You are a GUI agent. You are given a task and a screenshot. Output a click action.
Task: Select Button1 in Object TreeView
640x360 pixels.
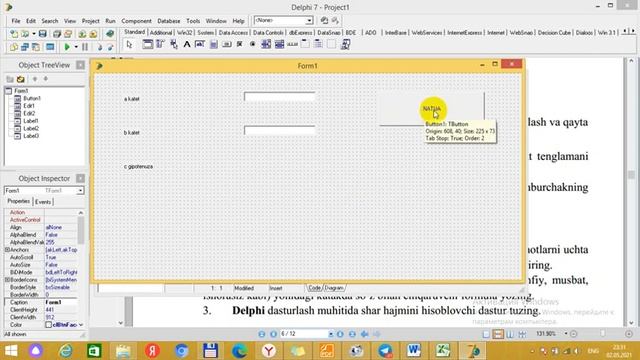click(32, 98)
